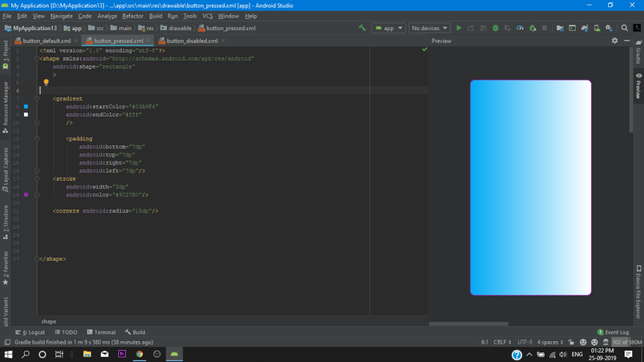Click the yellow lightbulb intention icon
644x362 pixels.
46,82
